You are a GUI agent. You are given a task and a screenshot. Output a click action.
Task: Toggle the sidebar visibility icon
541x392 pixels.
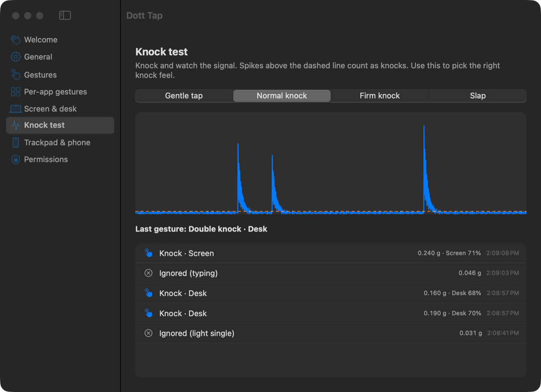65,15
